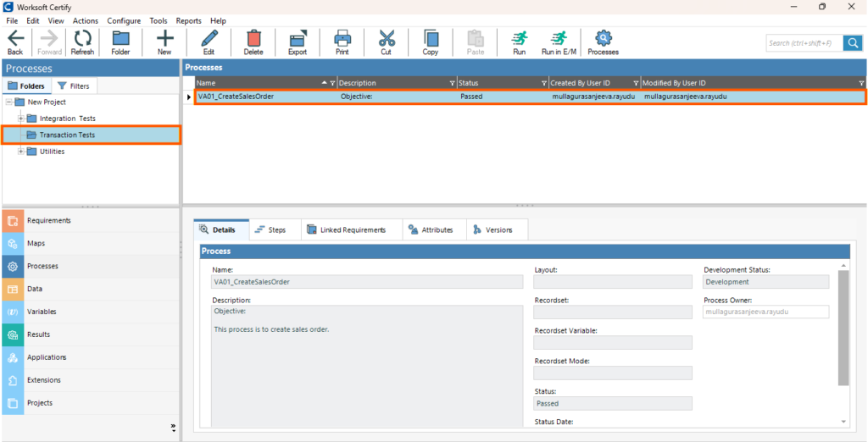Click the navigation pane overflow chevron
This screenshot has height=442, width=868.
(173, 428)
